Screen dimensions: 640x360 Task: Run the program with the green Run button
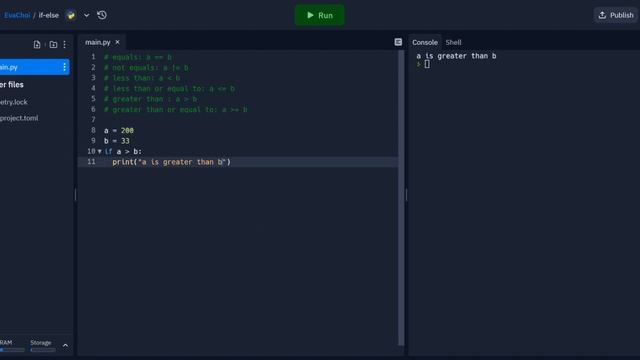click(x=319, y=15)
